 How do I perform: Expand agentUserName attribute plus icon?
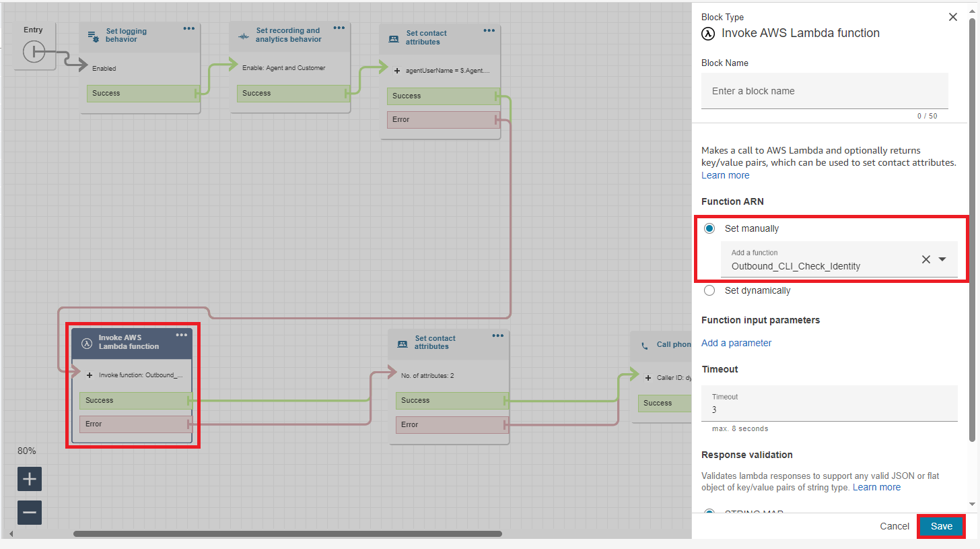click(x=396, y=70)
